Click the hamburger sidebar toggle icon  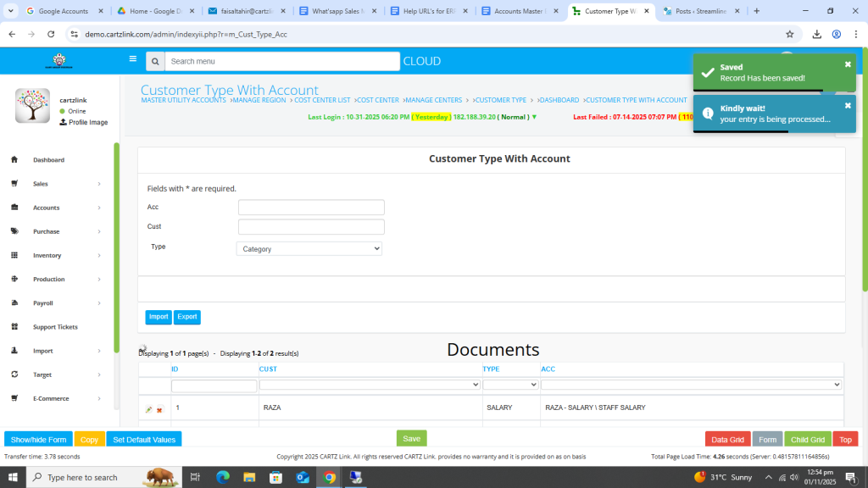tap(132, 59)
